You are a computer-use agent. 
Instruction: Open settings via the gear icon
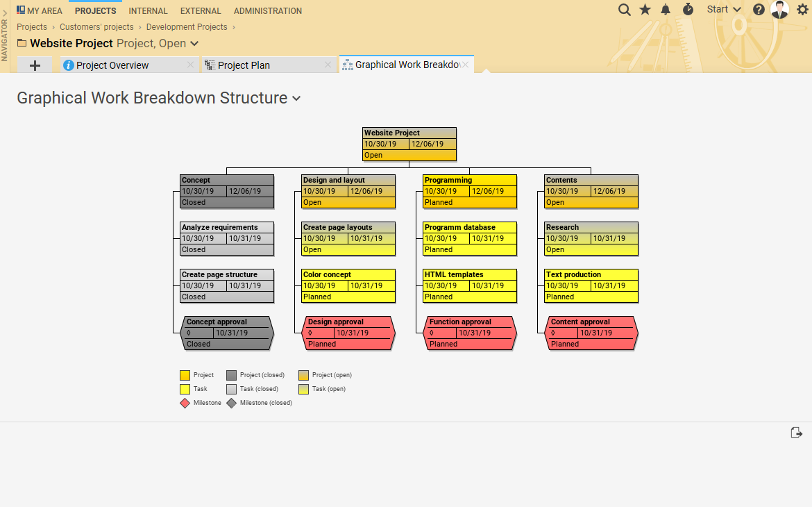[803, 10]
